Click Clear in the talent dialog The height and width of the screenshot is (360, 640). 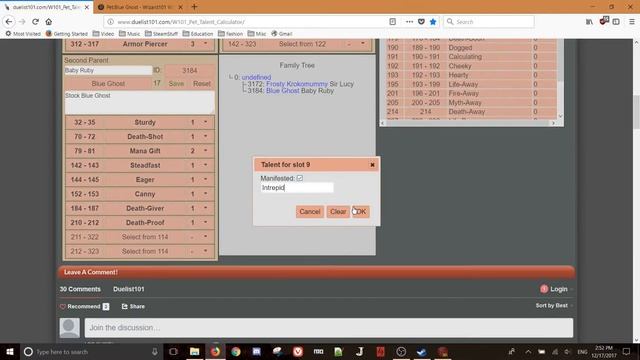tap(338, 211)
